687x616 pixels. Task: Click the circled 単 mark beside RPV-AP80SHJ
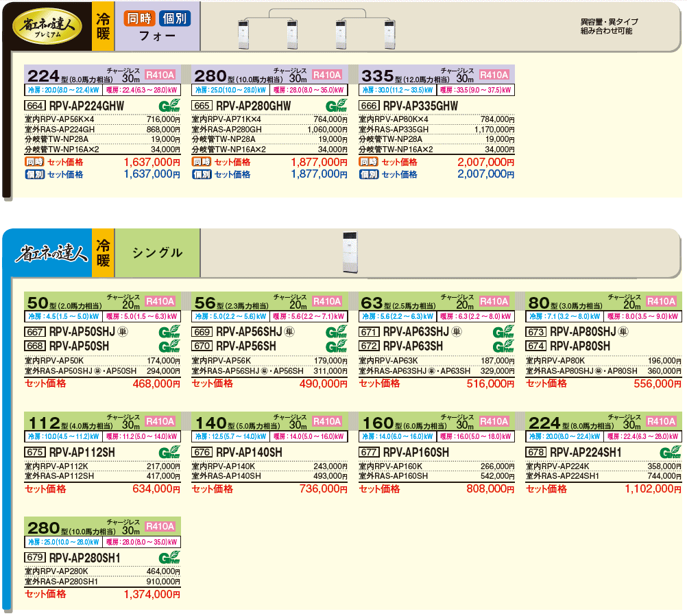click(x=623, y=331)
